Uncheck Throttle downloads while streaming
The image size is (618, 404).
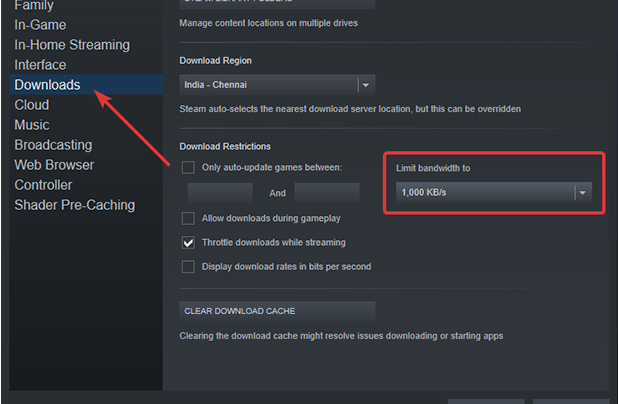pos(188,242)
